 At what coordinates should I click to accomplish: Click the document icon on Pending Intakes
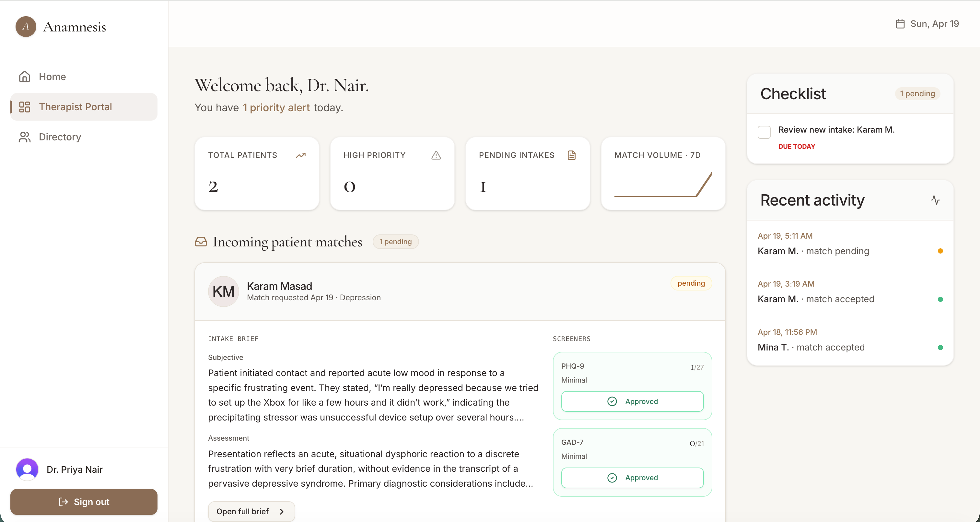(571, 155)
